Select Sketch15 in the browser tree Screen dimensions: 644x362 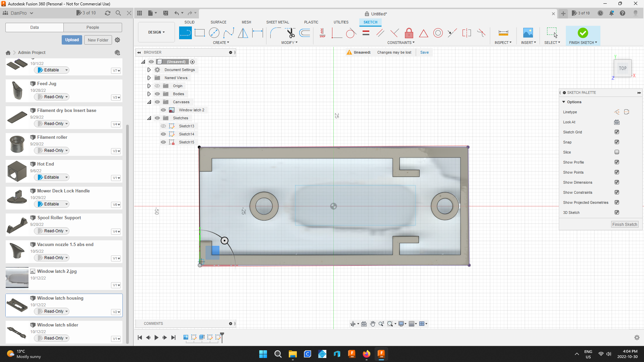click(186, 142)
